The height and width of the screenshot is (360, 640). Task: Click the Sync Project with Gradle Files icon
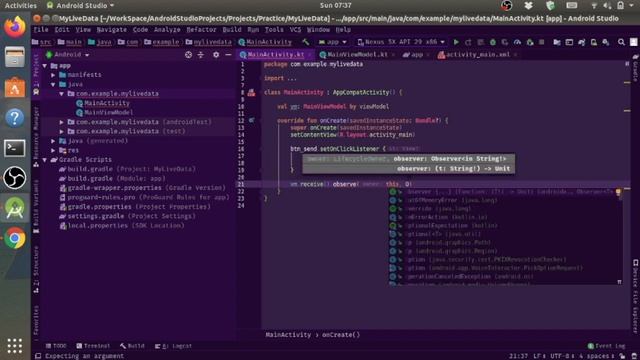point(582,42)
